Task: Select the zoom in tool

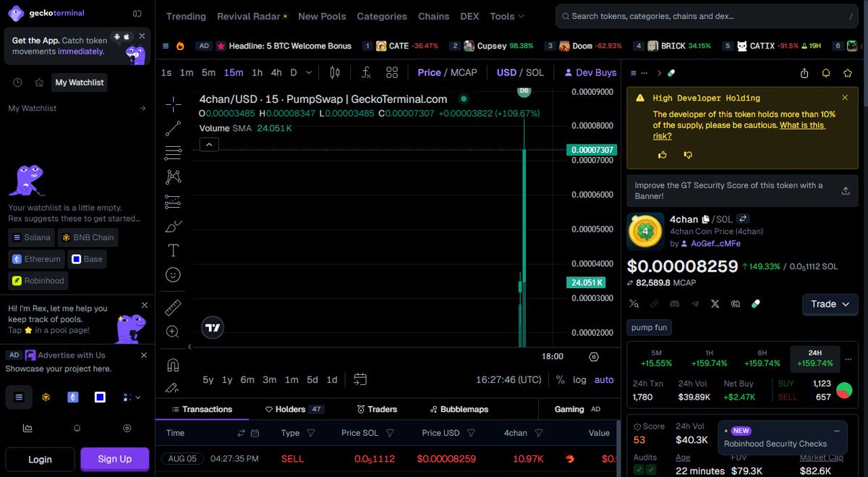Action: pyautogui.click(x=173, y=332)
